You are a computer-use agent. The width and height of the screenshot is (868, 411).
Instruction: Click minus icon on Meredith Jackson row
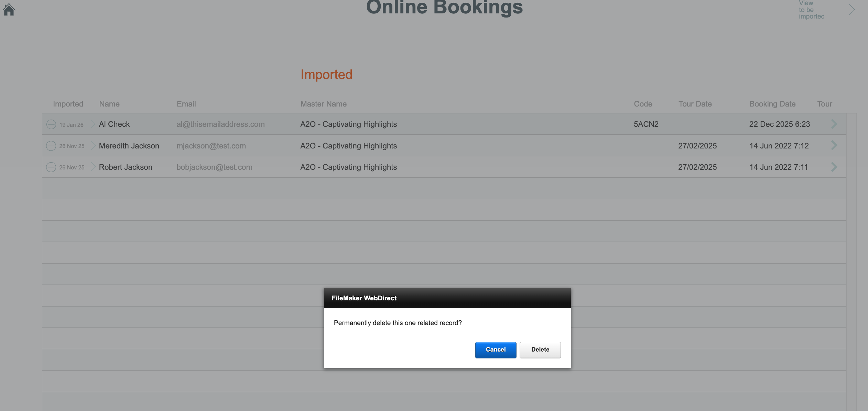(x=51, y=146)
